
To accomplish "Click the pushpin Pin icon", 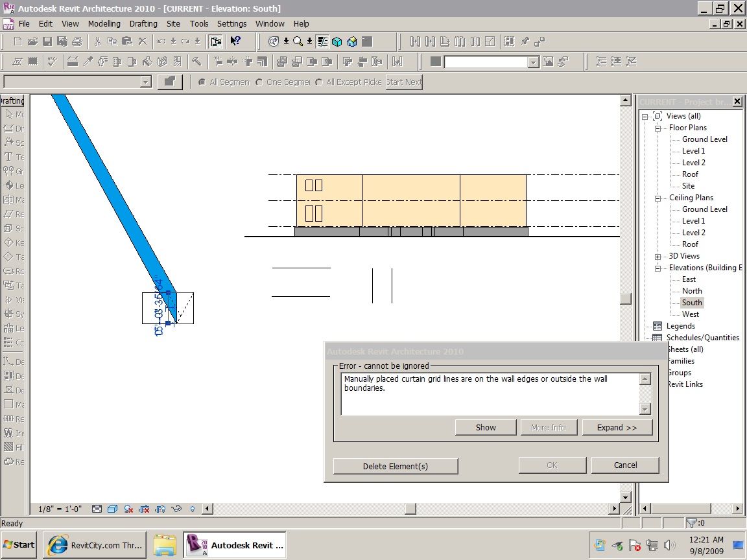I will [525, 41].
